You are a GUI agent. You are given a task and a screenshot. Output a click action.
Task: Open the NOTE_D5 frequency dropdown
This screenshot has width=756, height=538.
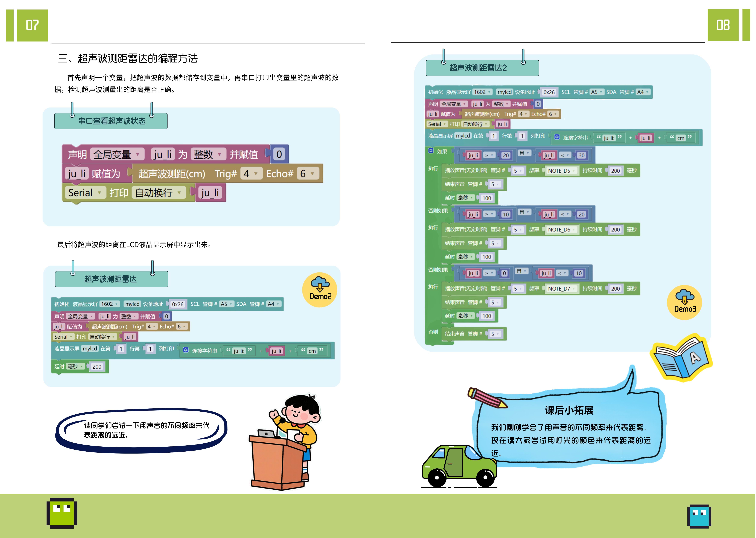[562, 171]
